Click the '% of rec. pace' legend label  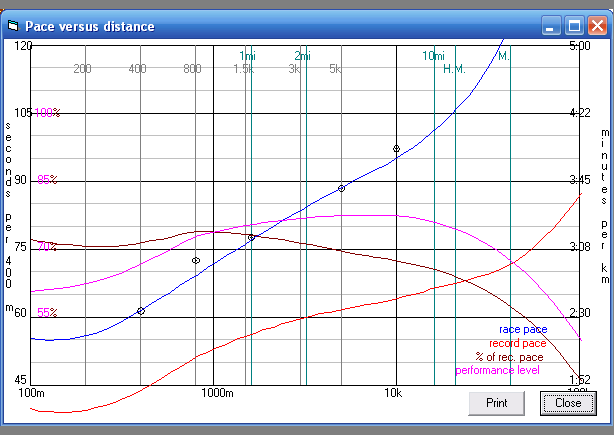pyautogui.click(x=510, y=357)
